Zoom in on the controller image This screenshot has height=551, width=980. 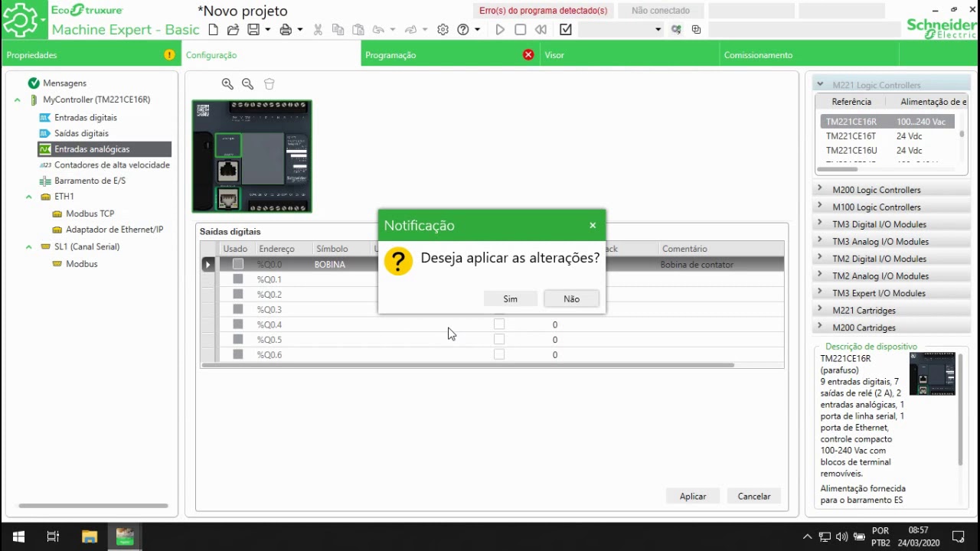pos(227,84)
